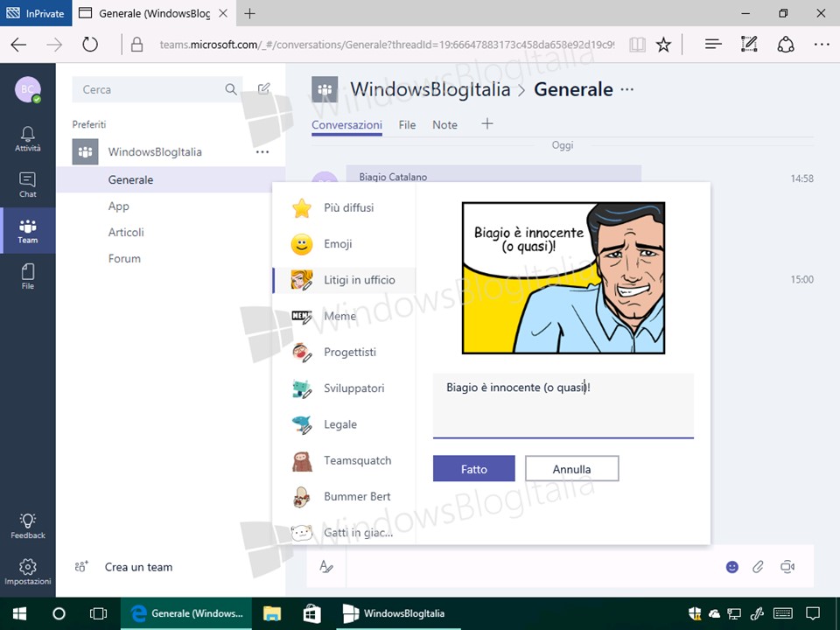Click the BC profile avatar

coord(27,89)
